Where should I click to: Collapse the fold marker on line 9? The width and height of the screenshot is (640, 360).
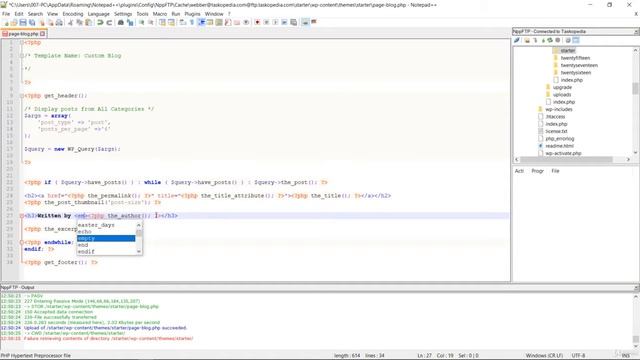click(22, 96)
